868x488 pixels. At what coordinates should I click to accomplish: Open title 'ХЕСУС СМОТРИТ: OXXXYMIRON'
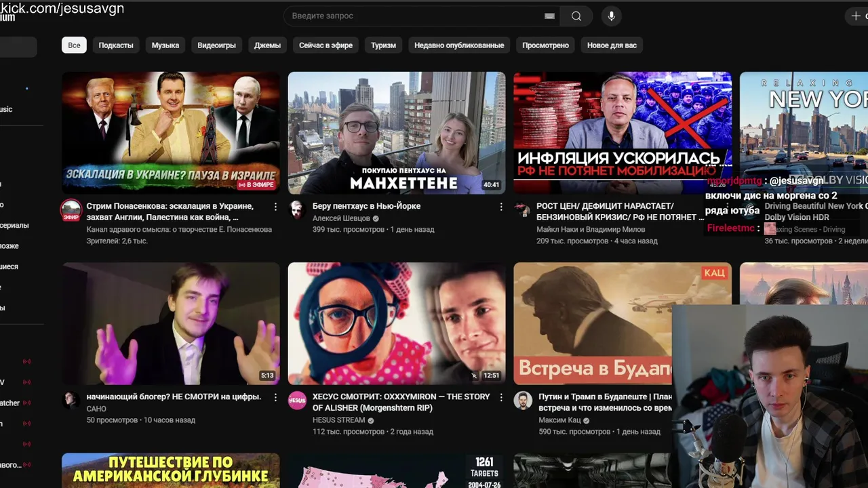tap(401, 402)
